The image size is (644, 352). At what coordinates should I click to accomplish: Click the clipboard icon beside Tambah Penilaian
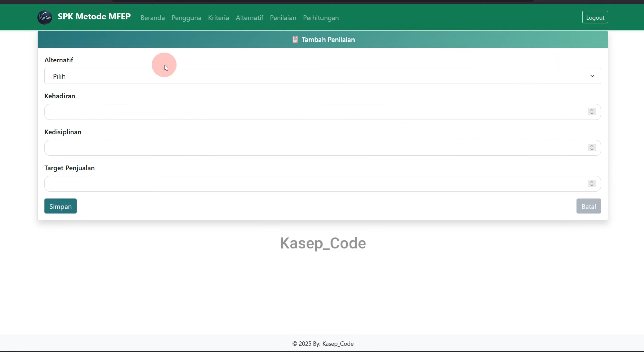pyautogui.click(x=295, y=40)
